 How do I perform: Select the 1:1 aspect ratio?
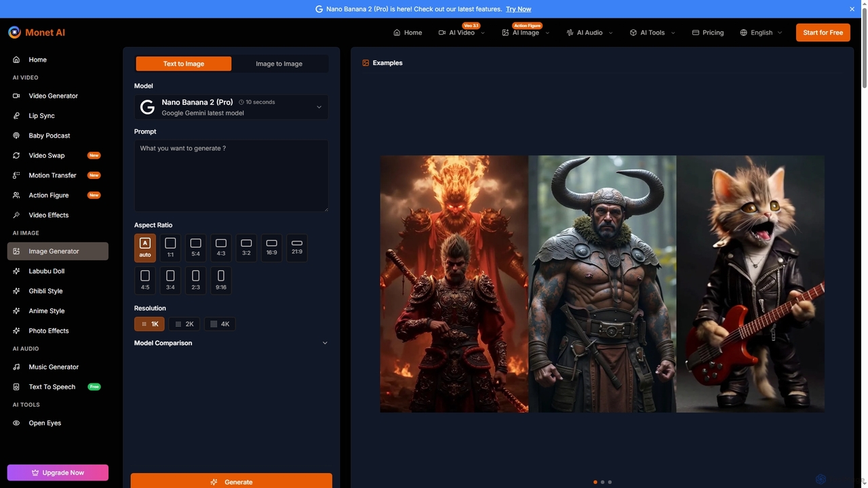coord(170,248)
